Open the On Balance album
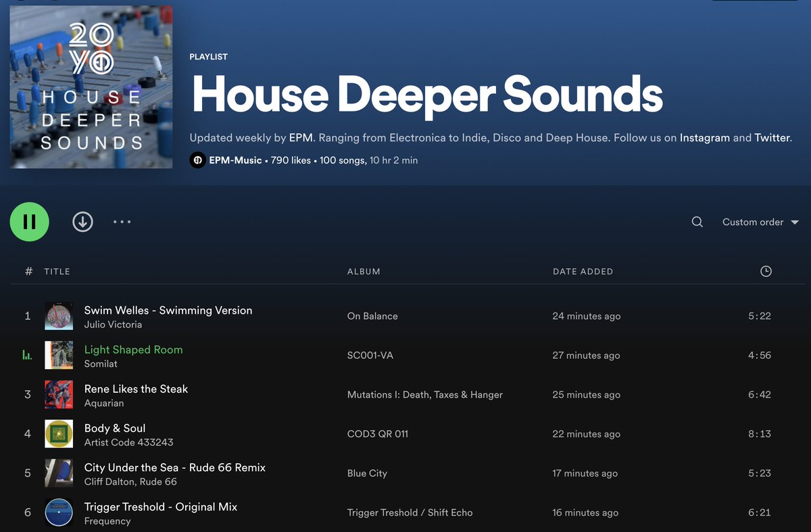Image resolution: width=811 pixels, height=532 pixels. coord(372,316)
